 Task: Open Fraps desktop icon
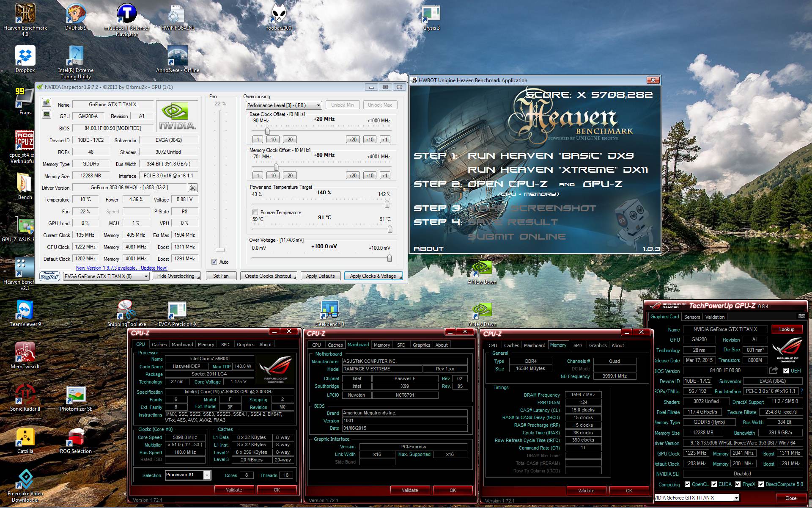coord(25,102)
